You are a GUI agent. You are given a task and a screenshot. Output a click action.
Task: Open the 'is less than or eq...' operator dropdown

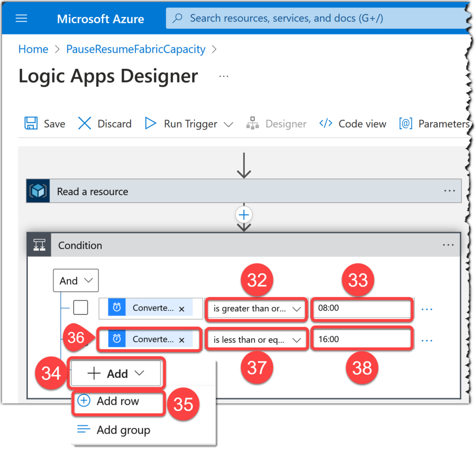tap(257, 339)
